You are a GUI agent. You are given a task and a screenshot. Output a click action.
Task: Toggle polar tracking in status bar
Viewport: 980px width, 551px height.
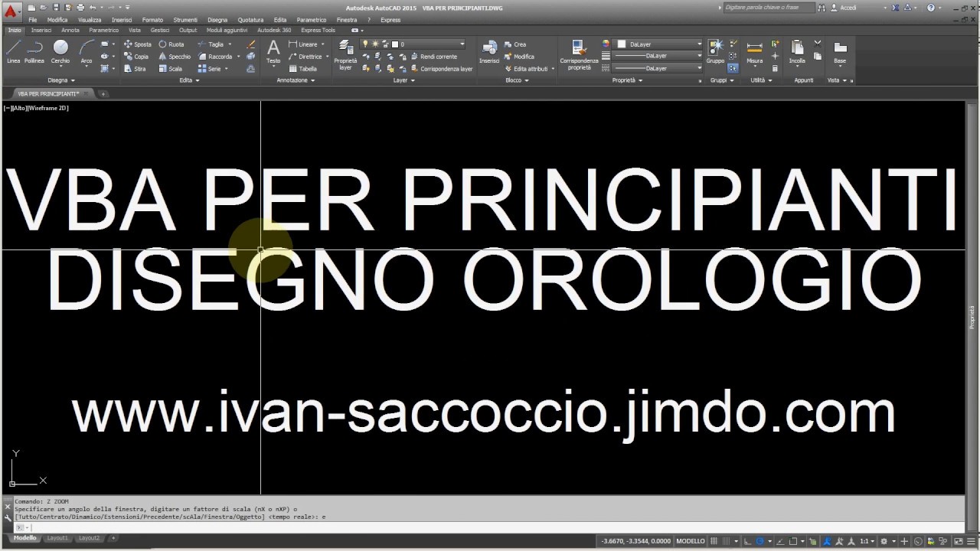pyautogui.click(x=759, y=541)
